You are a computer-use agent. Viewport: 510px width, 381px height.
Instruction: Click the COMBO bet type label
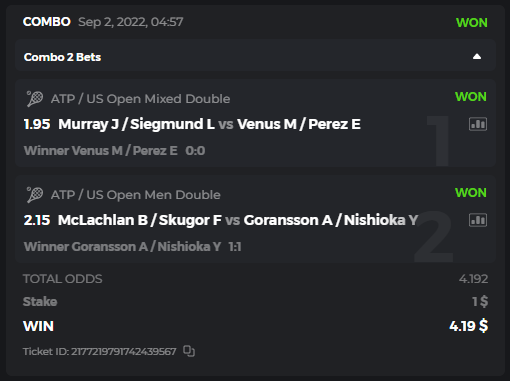pos(47,22)
